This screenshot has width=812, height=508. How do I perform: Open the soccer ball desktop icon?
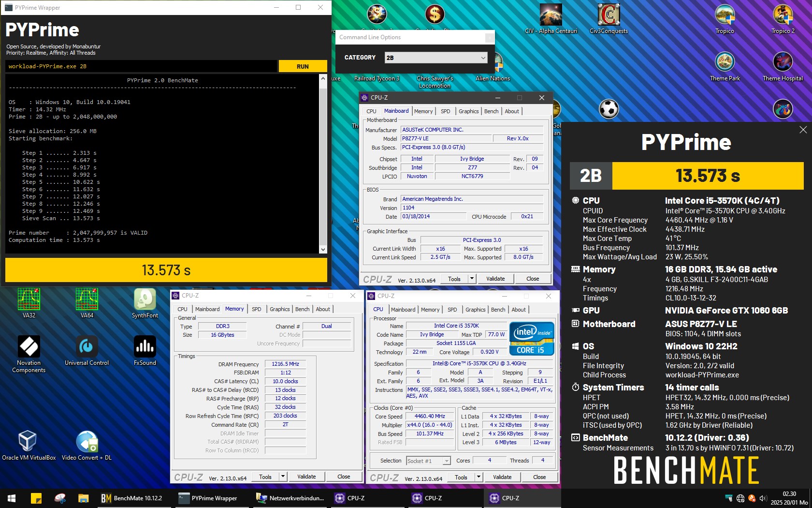coord(609,109)
